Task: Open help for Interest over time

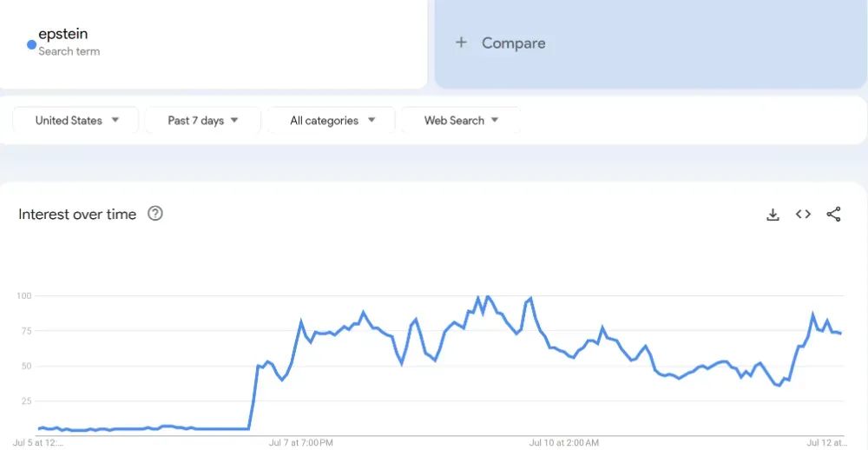Action: [x=155, y=214]
